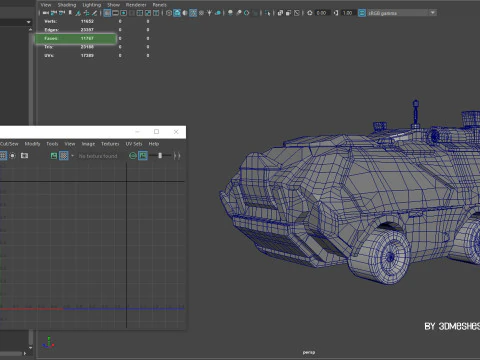480x360 pixels.
Task: Click the X-Ray Active Components icon
Action: (x=288, y=13)
